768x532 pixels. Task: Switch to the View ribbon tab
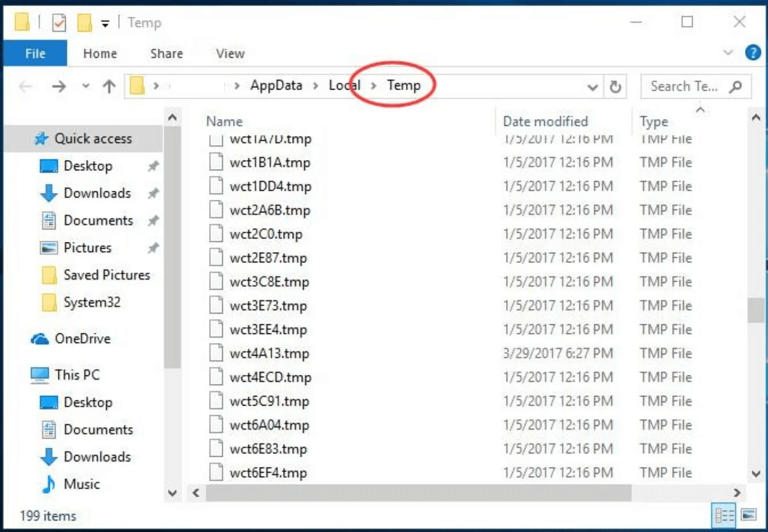pos(230,54)
